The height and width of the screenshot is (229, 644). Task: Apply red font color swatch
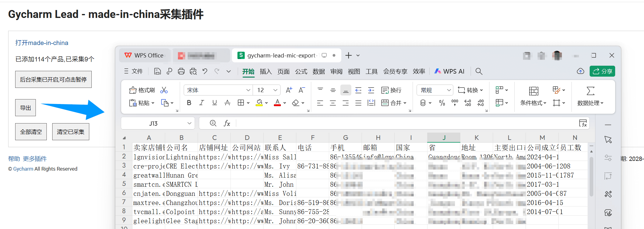point(277,103)
